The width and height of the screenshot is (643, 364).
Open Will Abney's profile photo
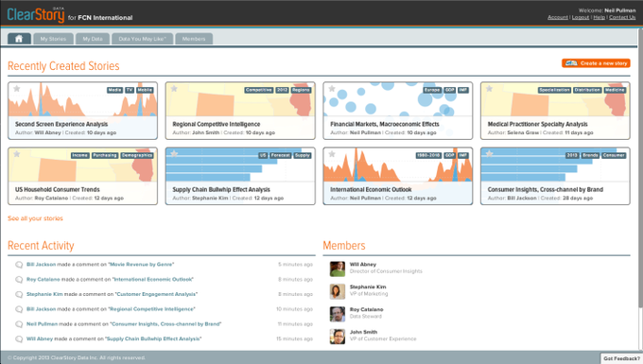[x=338, y=269]
